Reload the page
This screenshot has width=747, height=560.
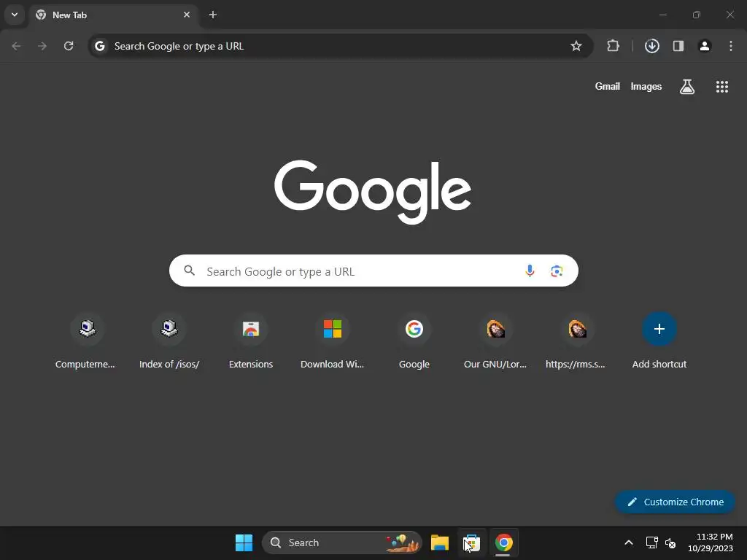tap(69, 46)
